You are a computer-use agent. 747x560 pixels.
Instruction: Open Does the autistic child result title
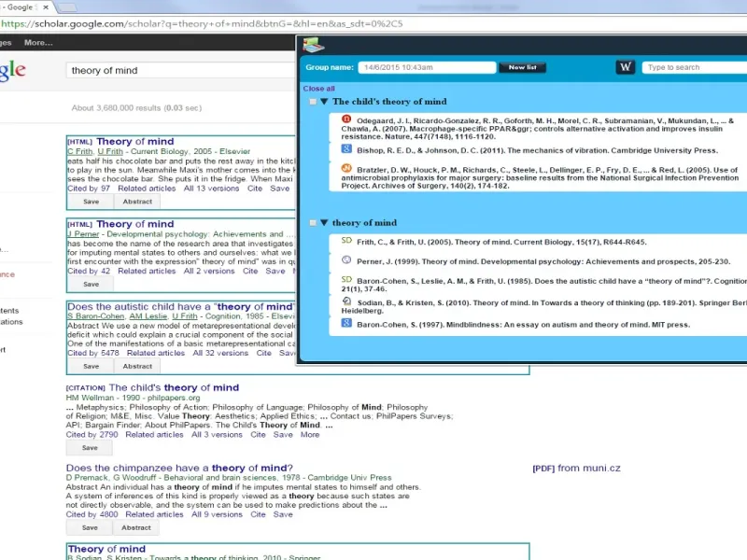[181, 307]
